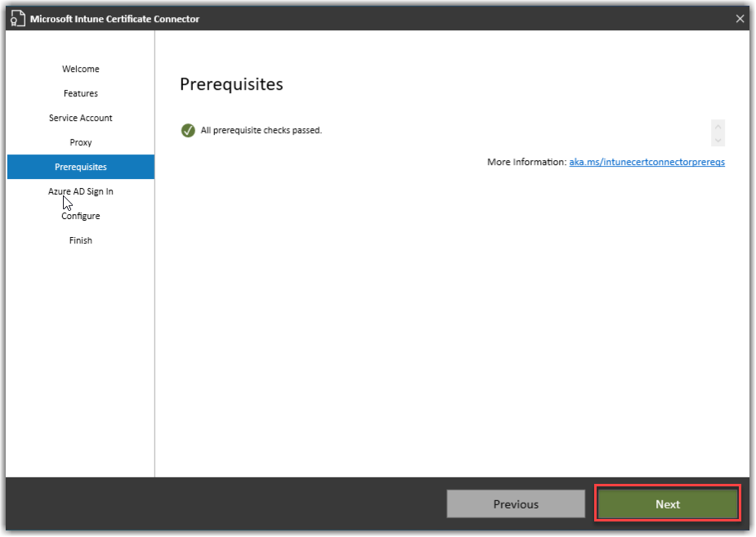
Task: Close the Intune Certificate Connector window
Action: pos(740,18)
